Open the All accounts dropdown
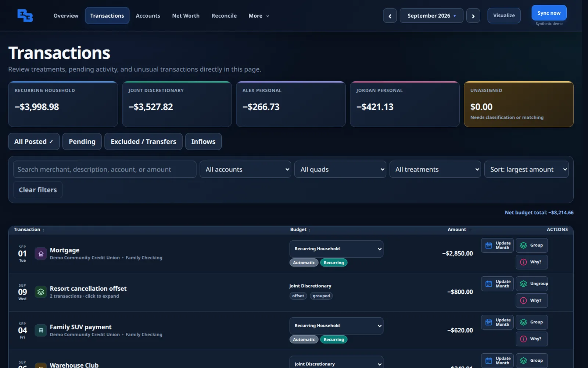Viewport: 588px width, 368px height. 245,169
